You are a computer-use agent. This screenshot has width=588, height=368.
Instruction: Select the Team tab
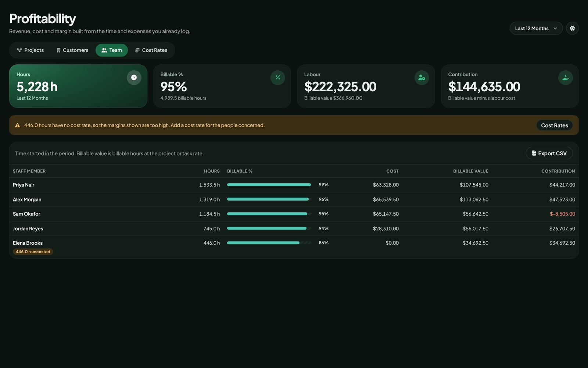pyautogui.click(x=112, y=50)
